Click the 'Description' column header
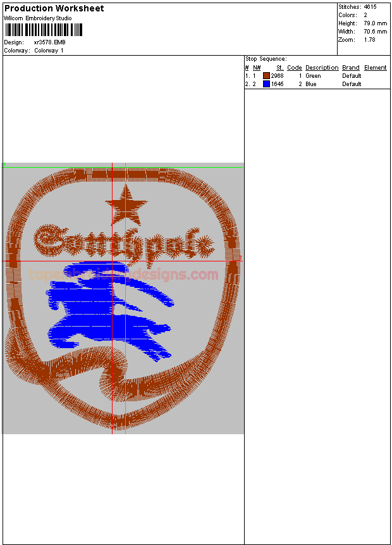 [x=322, y=68]
